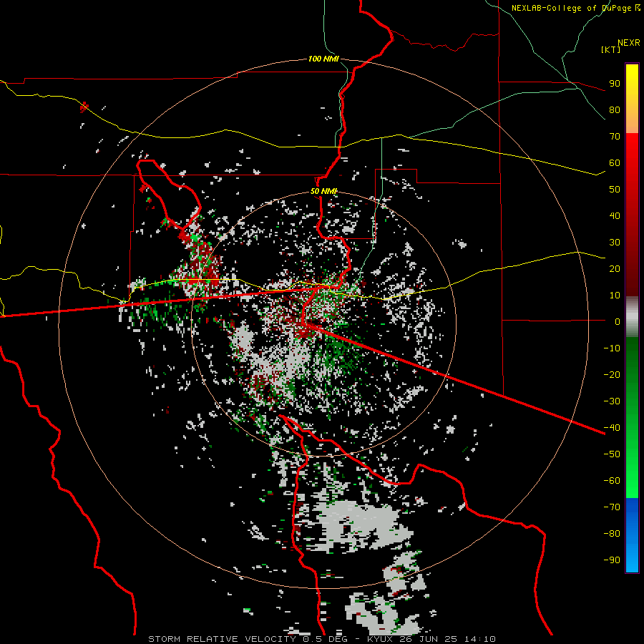Click the 60 value on velocity scale
This screenshot has width=644, height=644.
[615, 162]
